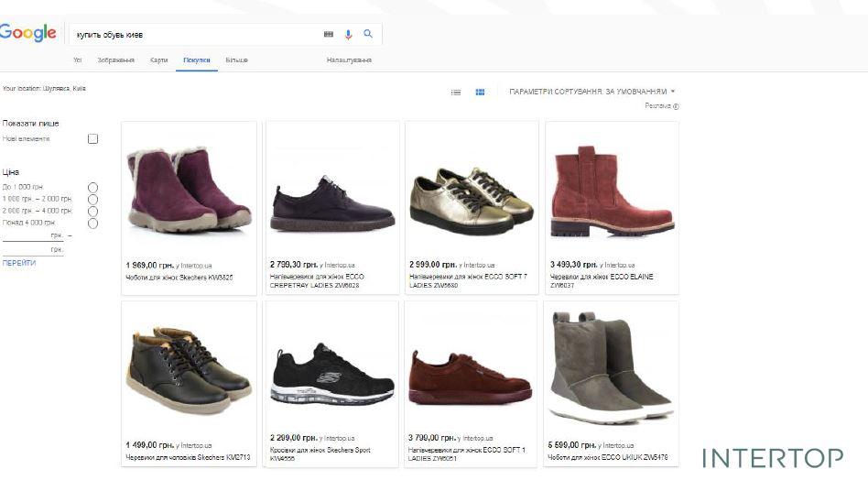Start voice search with microphone icon

[x=348, y=34]
